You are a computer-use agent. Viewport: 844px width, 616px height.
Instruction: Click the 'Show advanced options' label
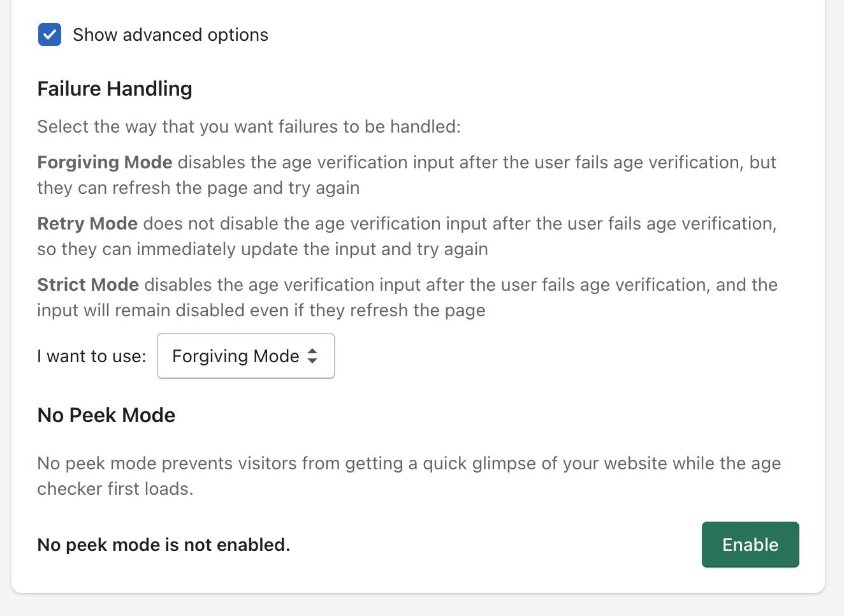click(170, 35)
